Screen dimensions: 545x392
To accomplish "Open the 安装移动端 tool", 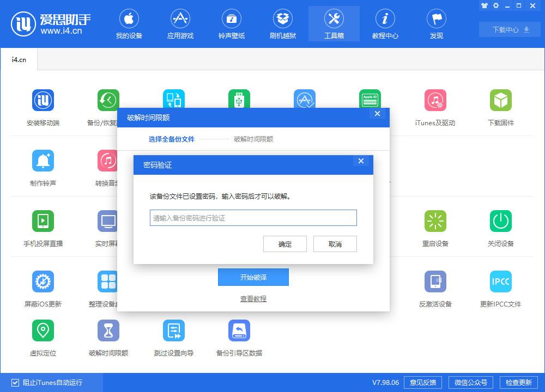I will click(43, 106).
